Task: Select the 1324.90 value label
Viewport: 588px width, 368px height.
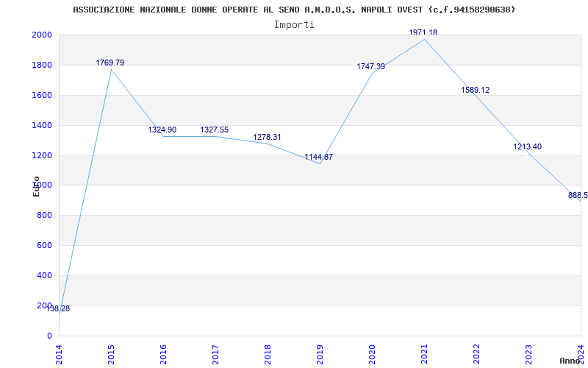Action: pos(162,130)
